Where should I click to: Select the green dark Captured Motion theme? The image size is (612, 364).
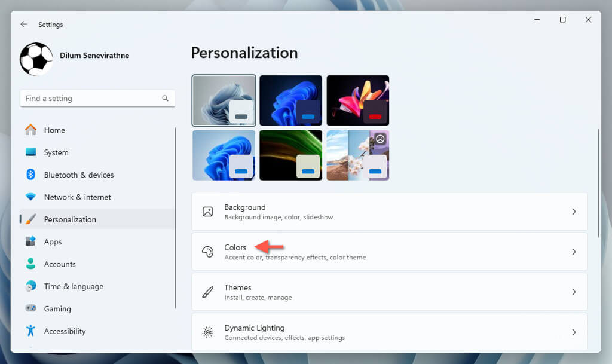pyautogui.click(x=291, y=155)
